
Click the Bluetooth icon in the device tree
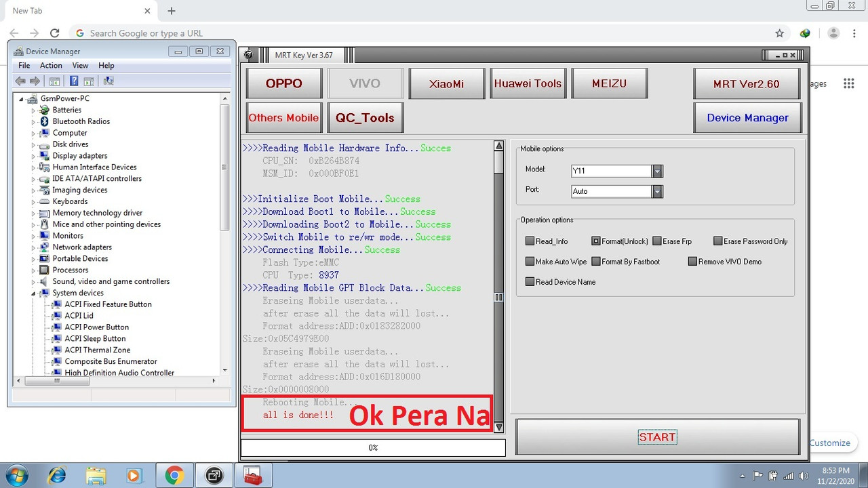(45, 121)
